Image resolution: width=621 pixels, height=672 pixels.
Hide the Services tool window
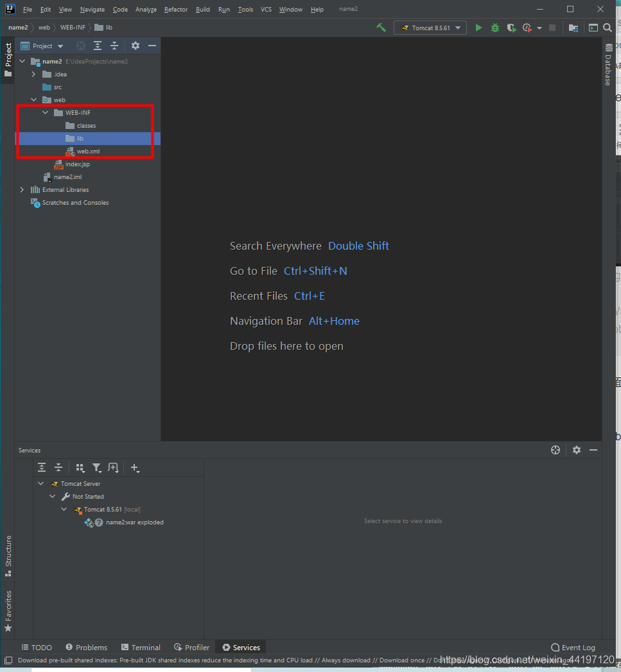(x=593, y=450)
